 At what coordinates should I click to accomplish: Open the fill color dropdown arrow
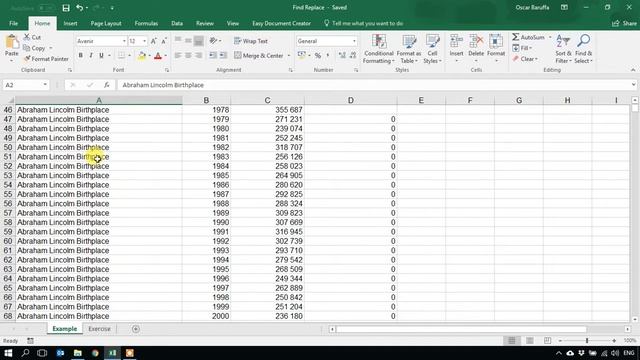149,56
